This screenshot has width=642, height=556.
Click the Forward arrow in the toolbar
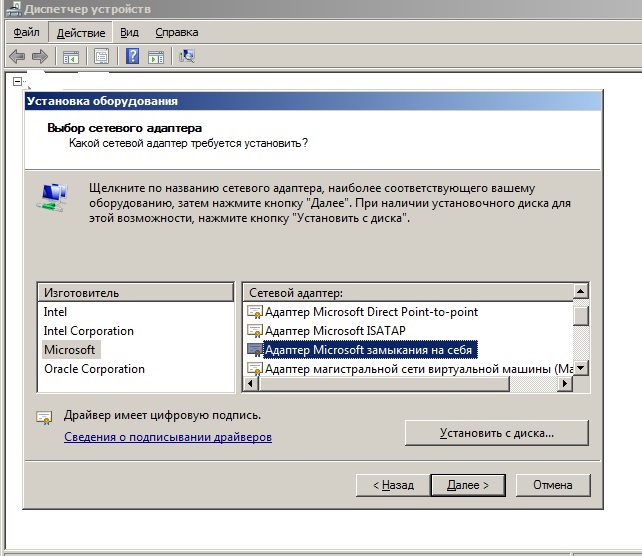tap(40, 56)
